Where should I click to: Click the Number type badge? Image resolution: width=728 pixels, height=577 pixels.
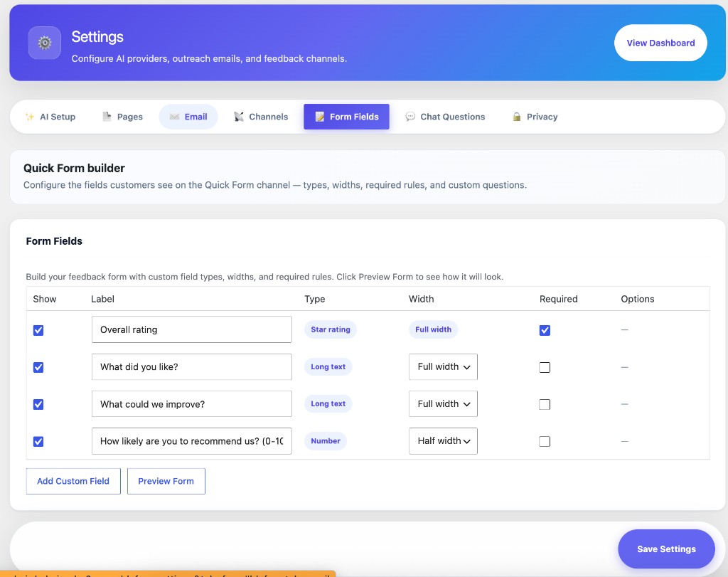pyautogui.click(x=326, y=441)
